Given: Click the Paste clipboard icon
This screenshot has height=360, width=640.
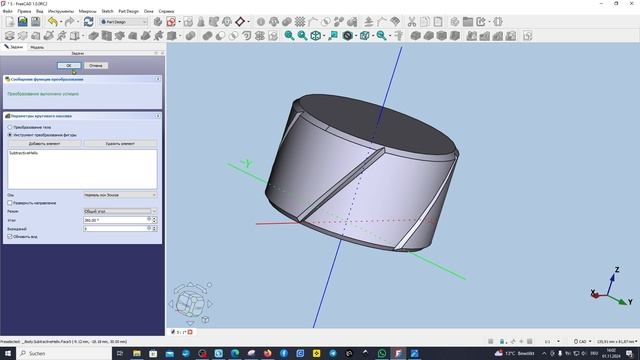Looking at the screenshot, I should pos(438,22).
